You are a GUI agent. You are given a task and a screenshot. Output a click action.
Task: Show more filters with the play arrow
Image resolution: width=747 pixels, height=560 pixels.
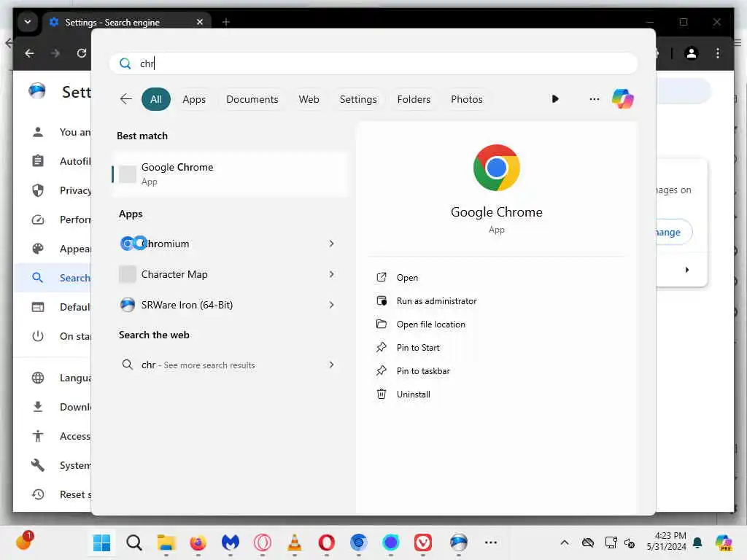click(x=555, y=99)
